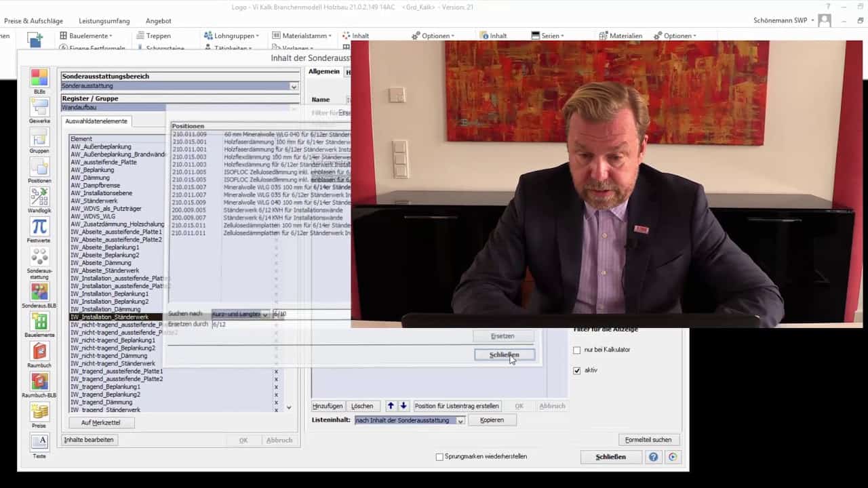
Task: Open the Sonderausstattung sidebar icon
Action: (x=39, y=257)
